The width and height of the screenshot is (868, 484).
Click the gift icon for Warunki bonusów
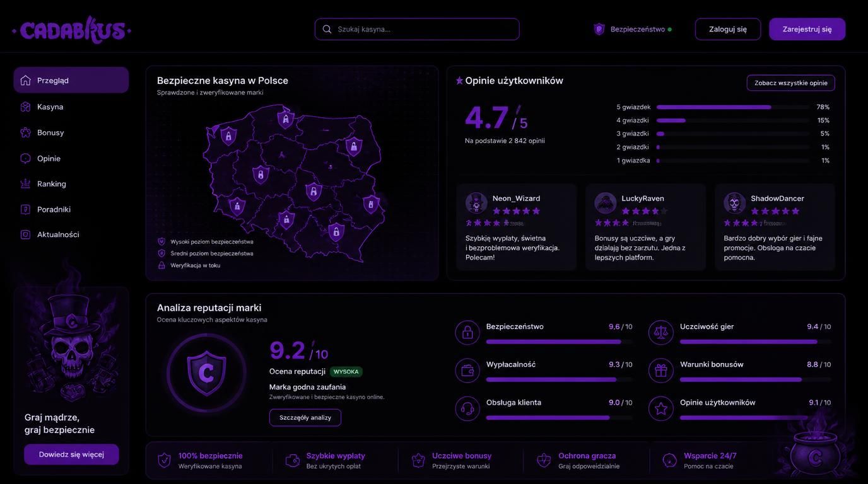click(661, 371)
